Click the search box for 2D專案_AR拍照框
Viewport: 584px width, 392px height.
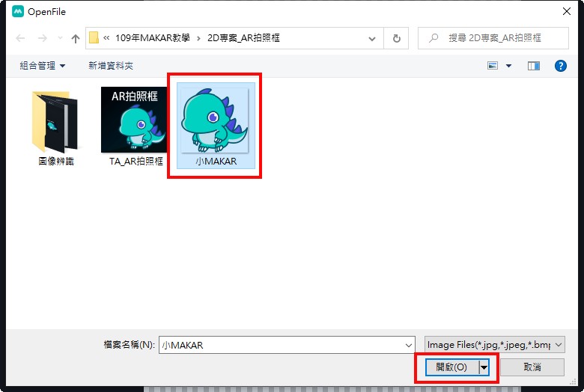click(x=493, y=38)
